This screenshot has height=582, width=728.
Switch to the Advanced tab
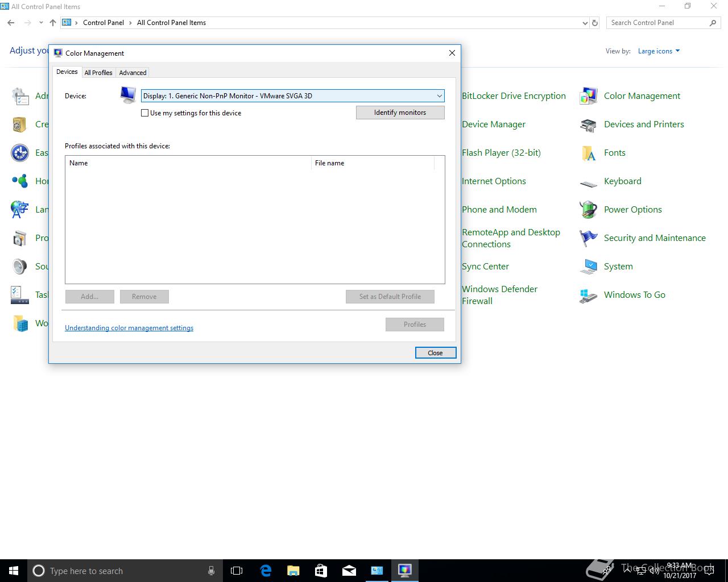coord(133,73)
